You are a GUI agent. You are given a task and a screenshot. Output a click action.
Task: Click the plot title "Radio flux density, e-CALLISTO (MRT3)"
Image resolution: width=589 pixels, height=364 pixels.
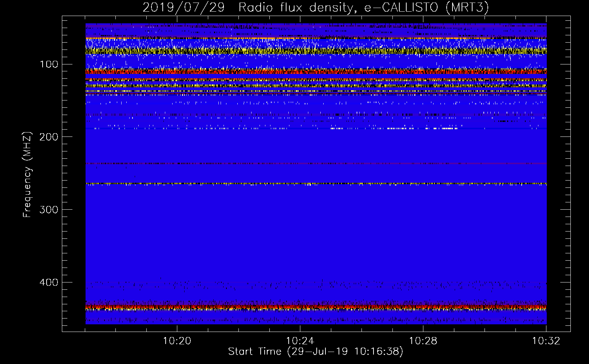(x=364, y=8)
